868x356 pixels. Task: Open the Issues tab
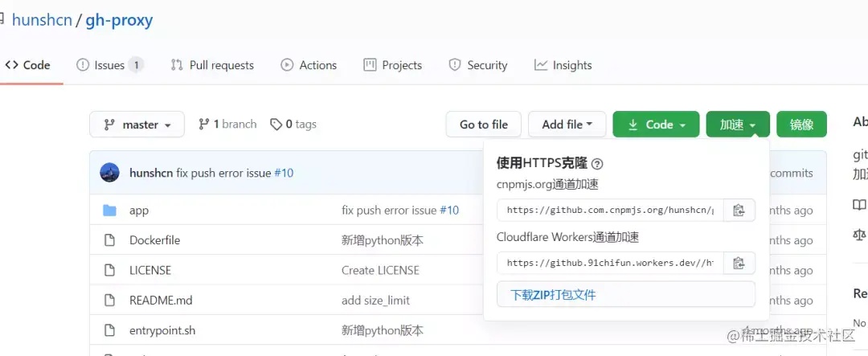109,65
